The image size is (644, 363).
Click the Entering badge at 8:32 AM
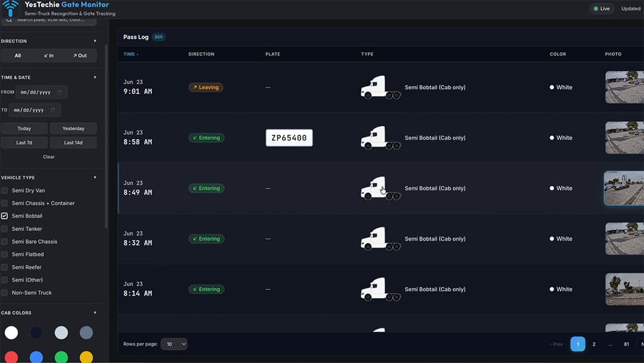click(206, 239)
